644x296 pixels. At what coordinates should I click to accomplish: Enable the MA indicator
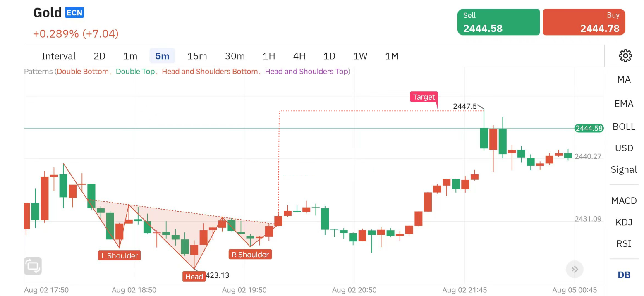[623, 79]
